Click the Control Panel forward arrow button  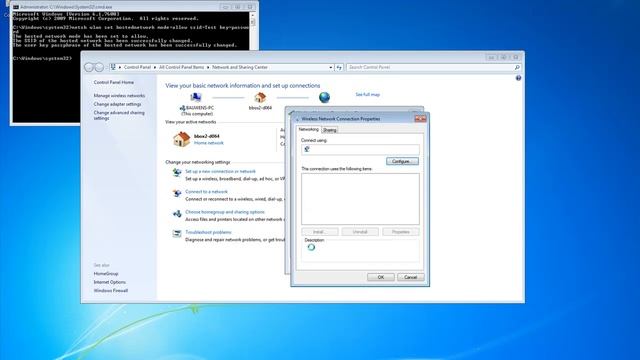click(x=99, y=67)
